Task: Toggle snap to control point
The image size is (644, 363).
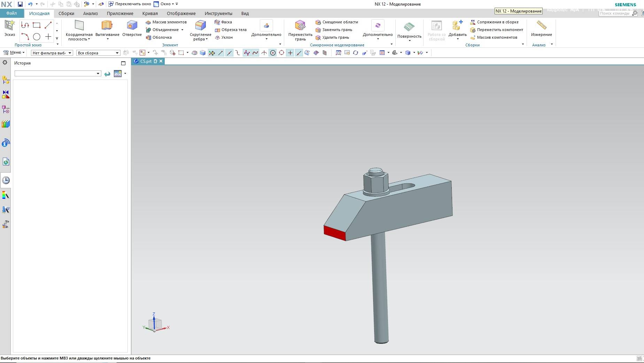Action: coord(238,53)
